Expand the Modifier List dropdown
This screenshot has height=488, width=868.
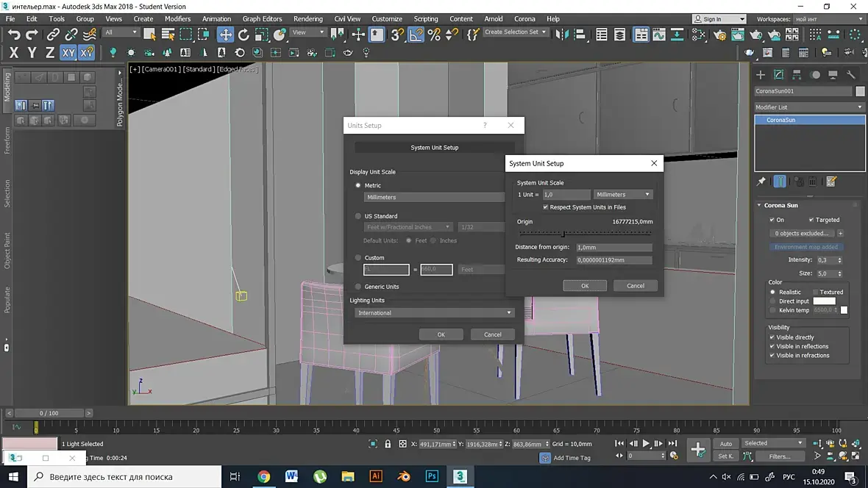pos(809,107)
